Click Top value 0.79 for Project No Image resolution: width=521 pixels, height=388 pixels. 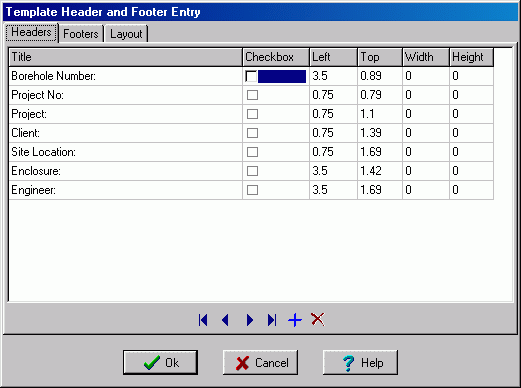pyautogui.click(x=380, y=95)
